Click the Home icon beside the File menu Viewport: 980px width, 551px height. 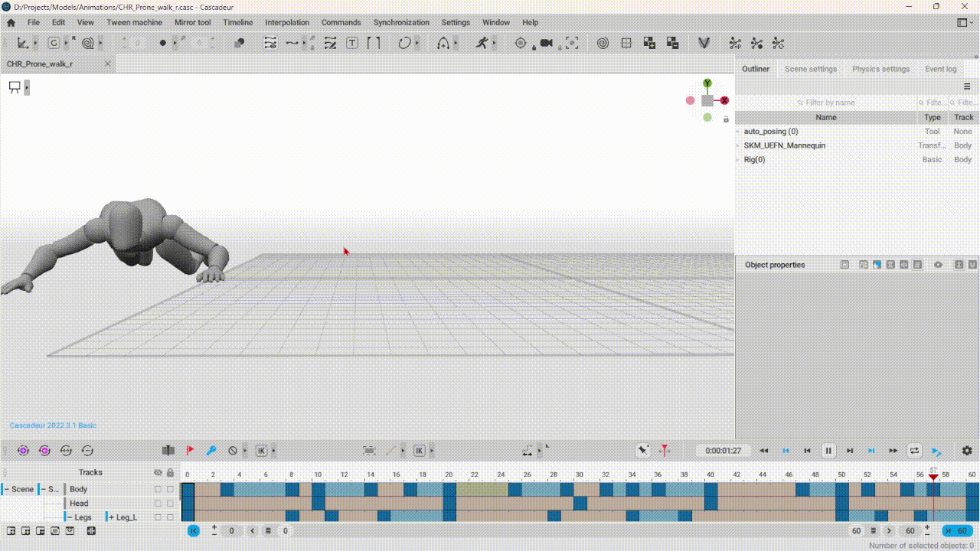tap(11, 22)
